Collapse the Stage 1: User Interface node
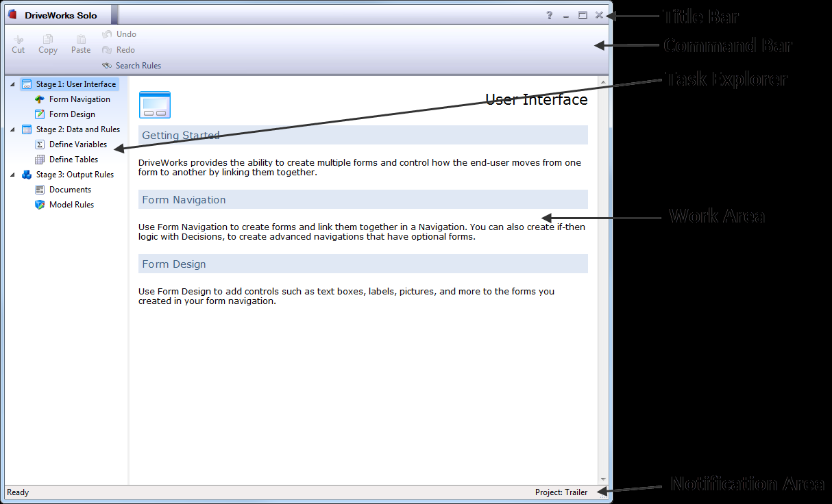This screenshot has height=504, width=832. (x=12, y=84)
